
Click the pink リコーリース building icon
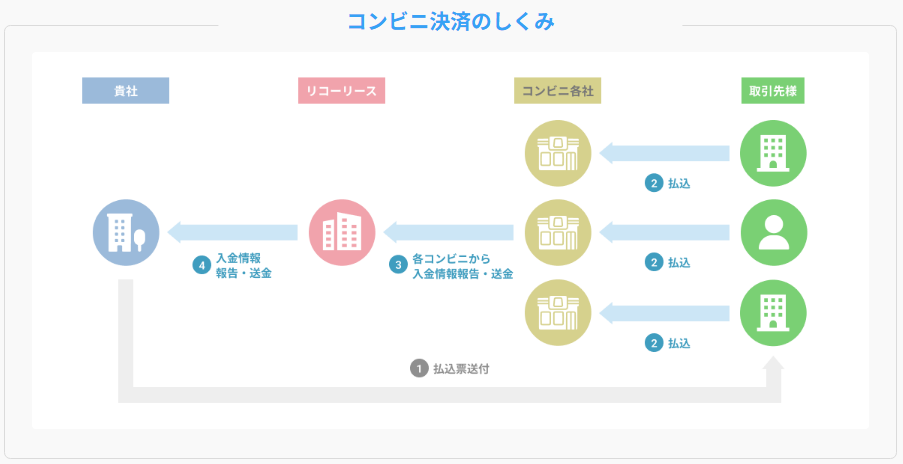(342, 233)
